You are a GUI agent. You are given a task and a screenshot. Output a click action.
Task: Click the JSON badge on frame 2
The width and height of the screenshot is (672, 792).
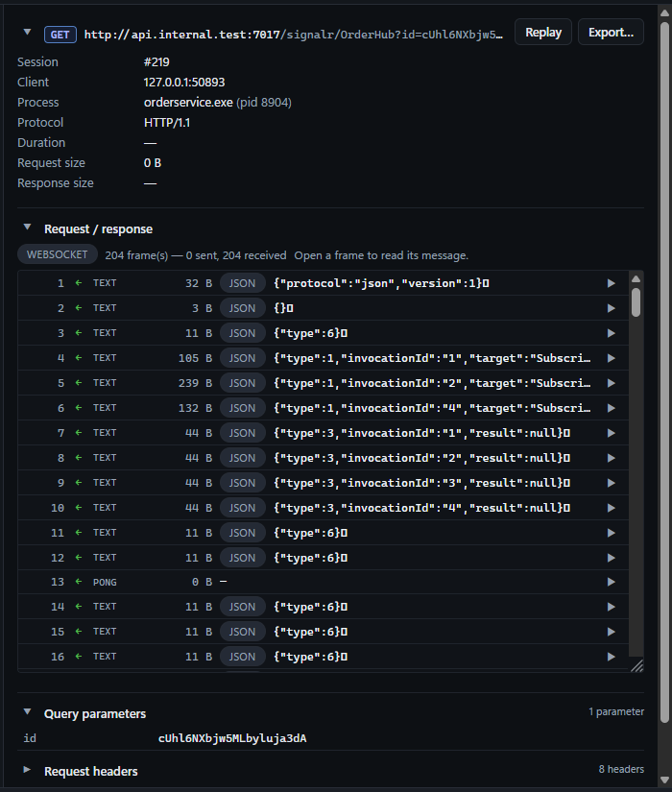pyautogui.click(x=243, y=308)
